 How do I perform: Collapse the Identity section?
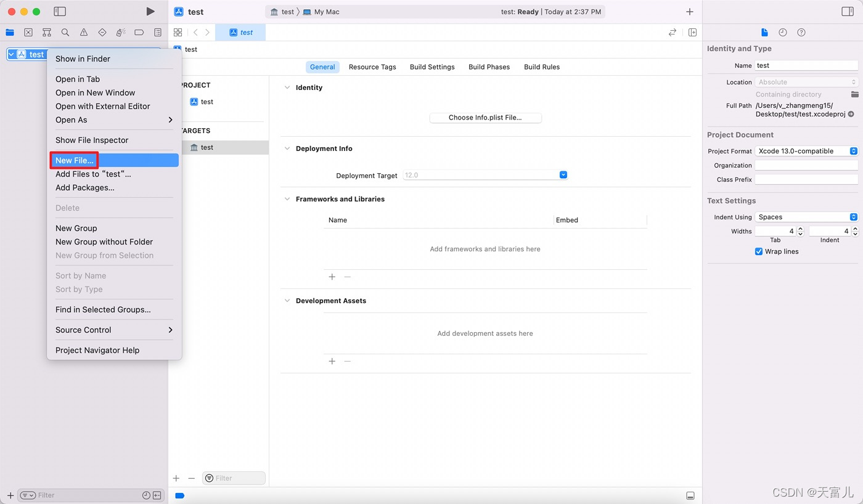tap(287, 87)
